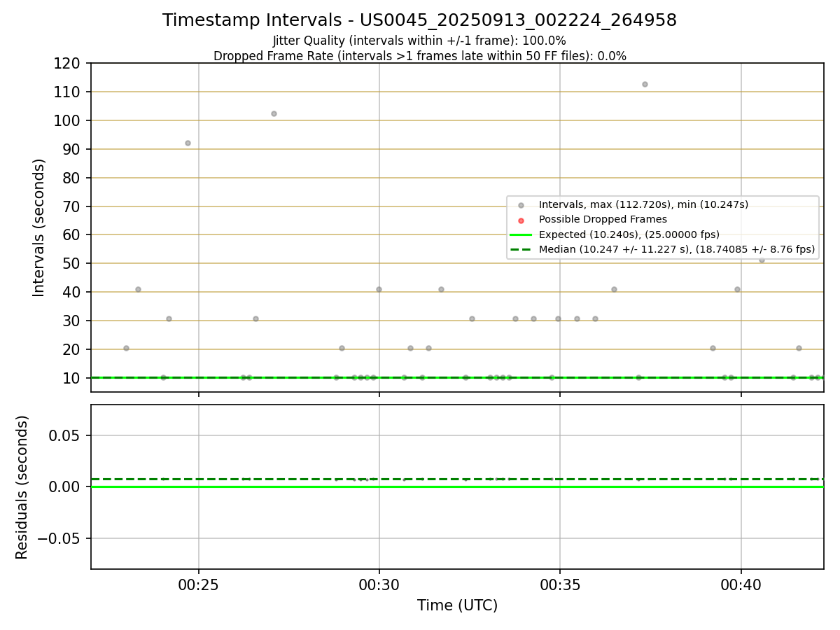
Task: Click the 'Median (10.247 +/- 11.227 s)' legend entry
Action: 677,249
